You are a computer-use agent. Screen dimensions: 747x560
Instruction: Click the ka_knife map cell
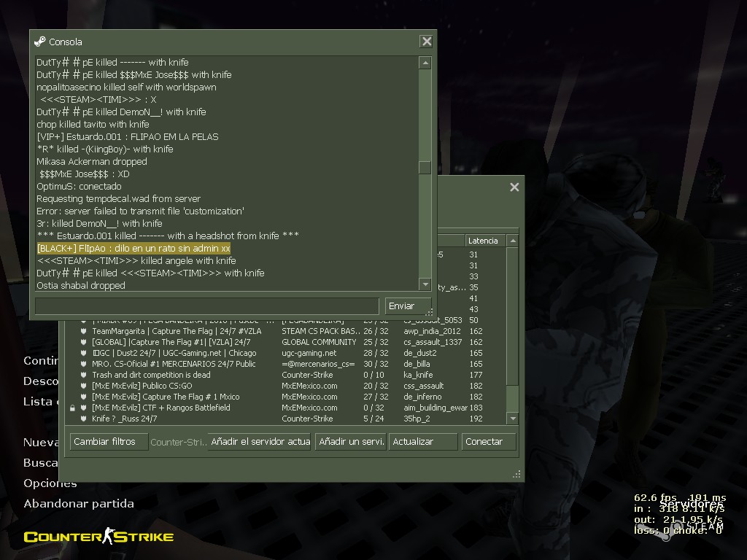[x=418, y=375]
